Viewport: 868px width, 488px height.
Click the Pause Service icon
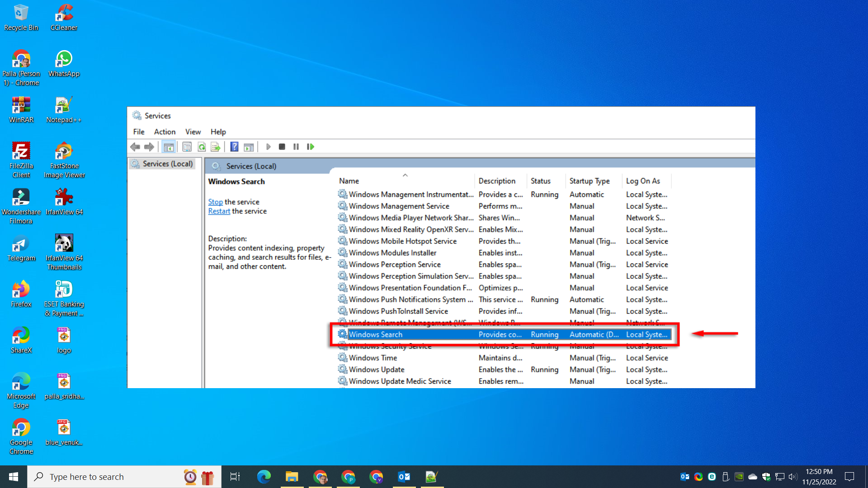[296, 147]
